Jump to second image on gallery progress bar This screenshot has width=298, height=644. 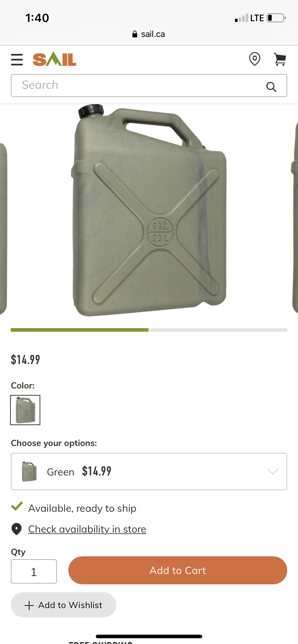pyautogui.click(x=218, y=330)
